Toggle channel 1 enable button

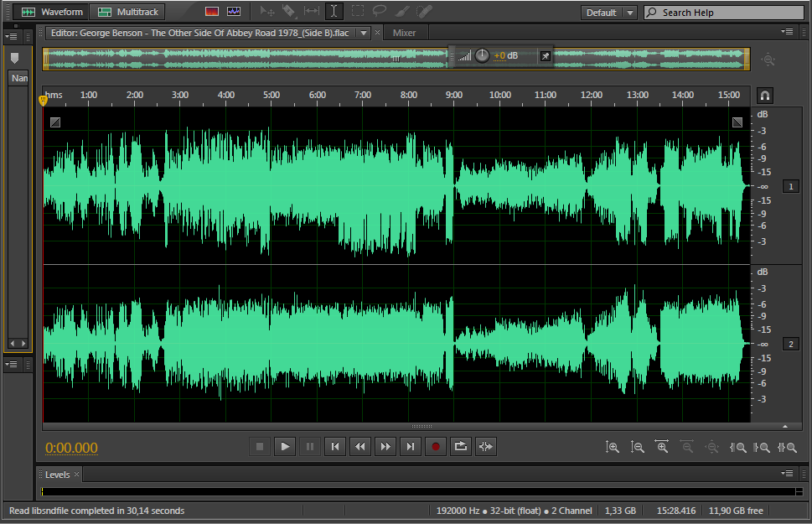pyautogui.click(x=791, y=187)
